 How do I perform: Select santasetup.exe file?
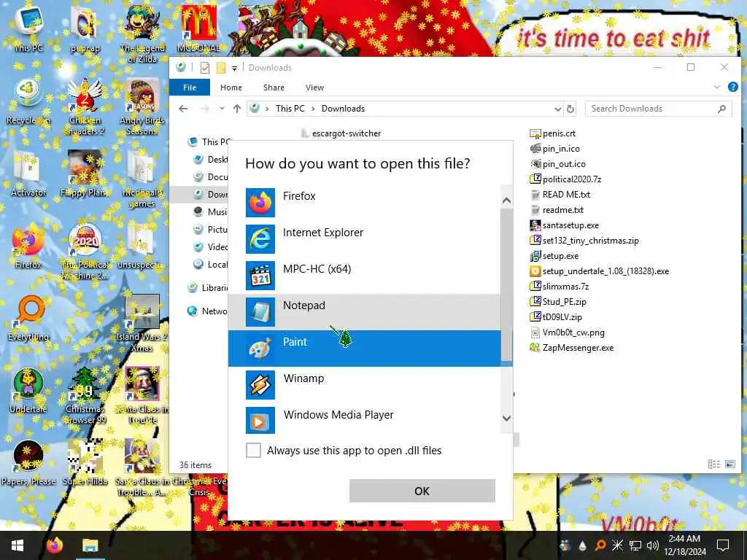pos(565,225)
